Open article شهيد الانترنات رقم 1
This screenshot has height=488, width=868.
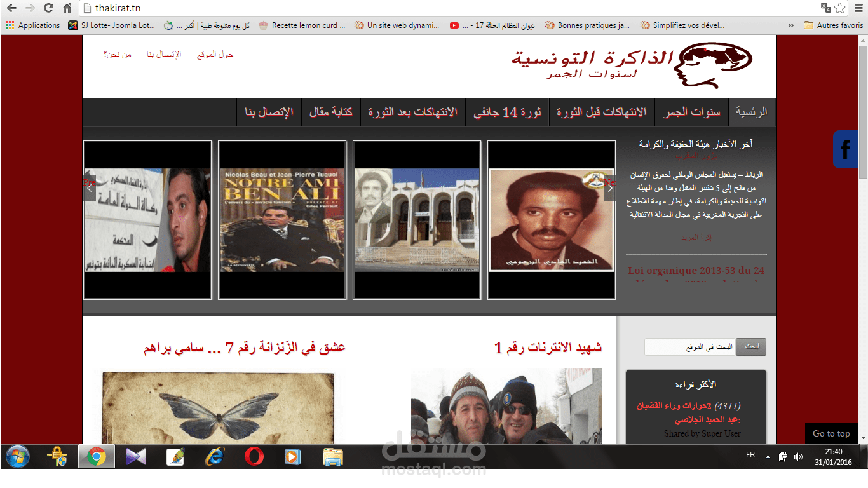tap(548, 348)
